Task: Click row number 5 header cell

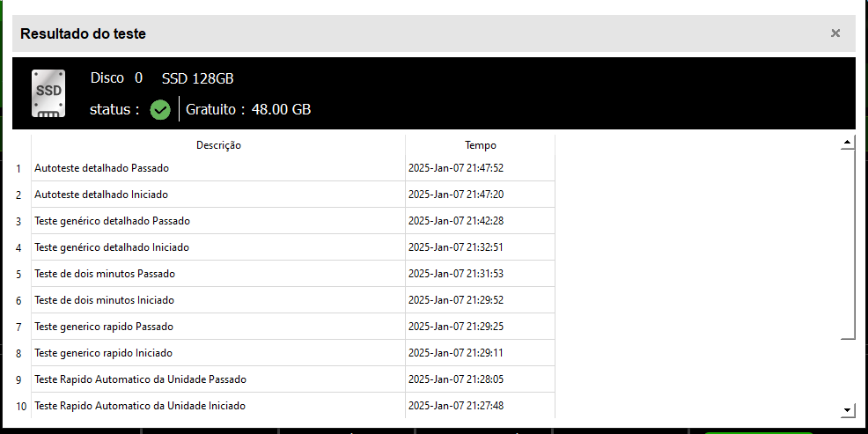Action: pyautogui.click(x=18, y=274)
